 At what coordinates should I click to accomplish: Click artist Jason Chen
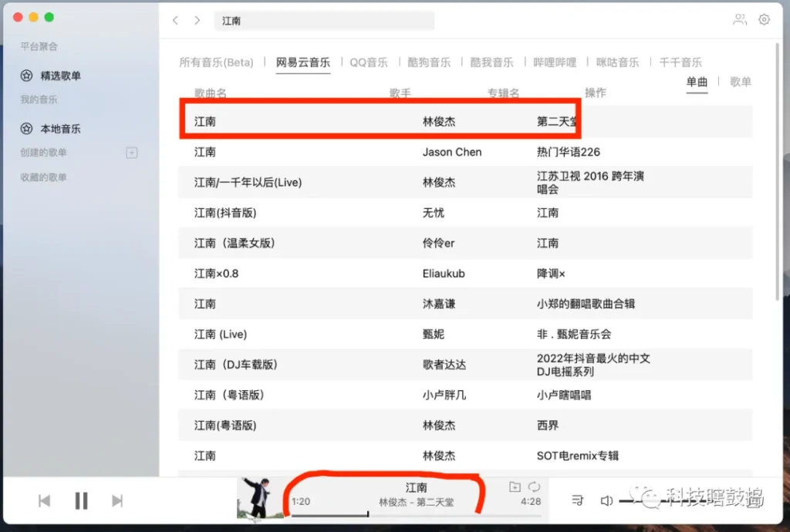point(452,152)
